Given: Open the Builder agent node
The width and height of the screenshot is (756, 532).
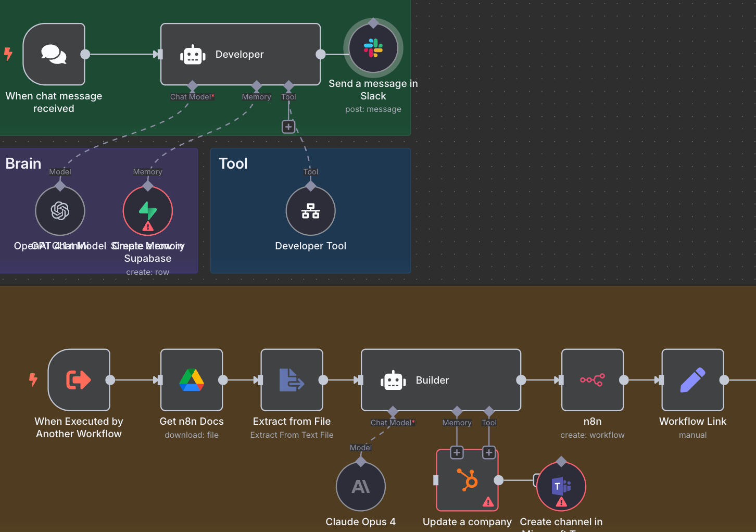Looking at the screenshot, I should pyautogui.click(x=440, y=380).
